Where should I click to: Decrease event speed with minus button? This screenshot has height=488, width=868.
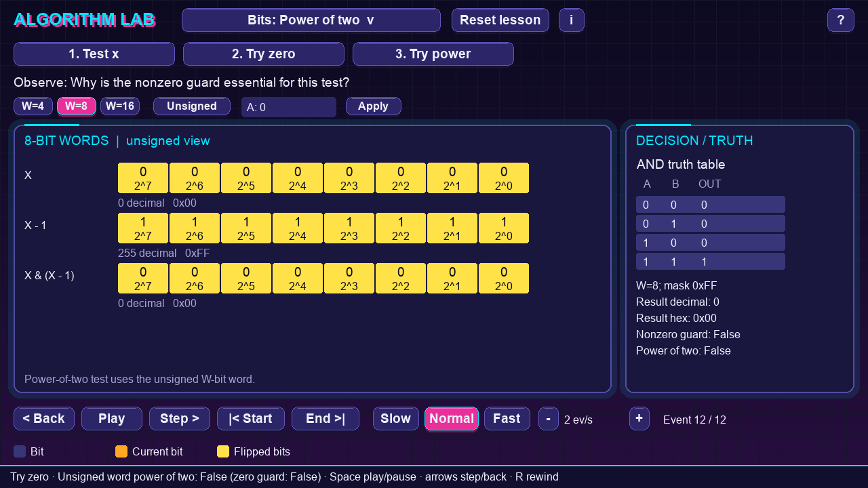[549, 419]
